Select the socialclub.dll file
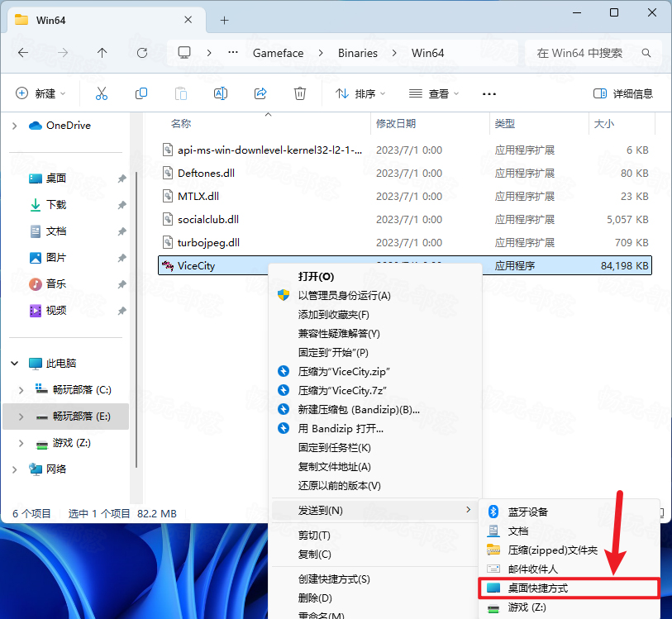The image size is (672, 619). 404,219
